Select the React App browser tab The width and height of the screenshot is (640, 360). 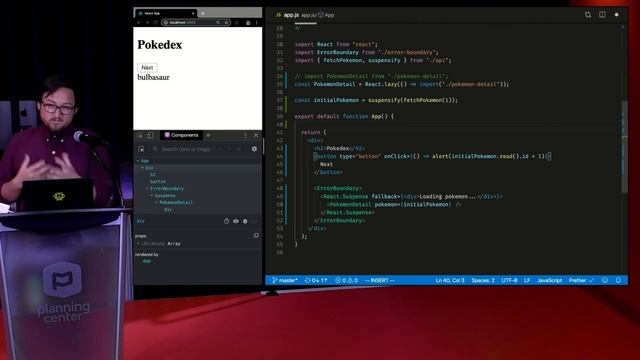point(166,13)
